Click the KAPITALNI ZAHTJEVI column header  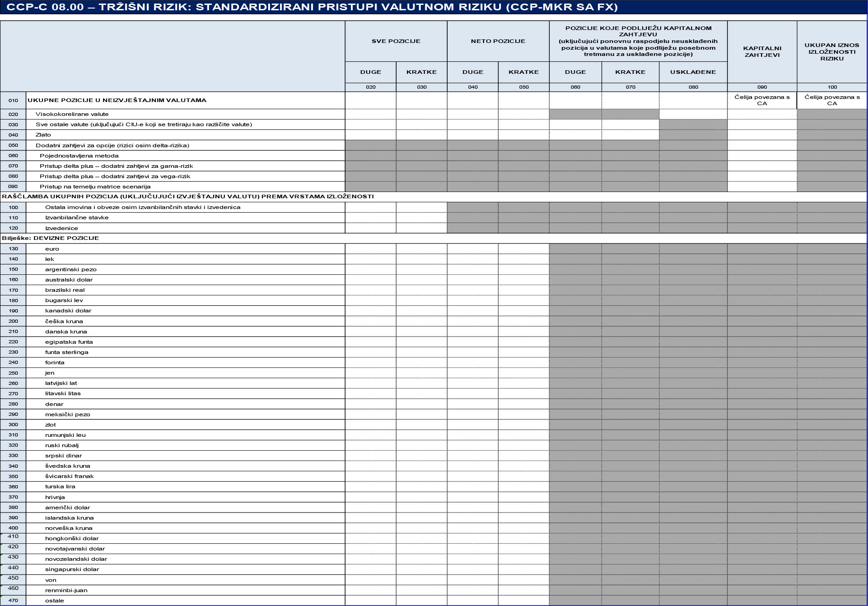point(762,51)
